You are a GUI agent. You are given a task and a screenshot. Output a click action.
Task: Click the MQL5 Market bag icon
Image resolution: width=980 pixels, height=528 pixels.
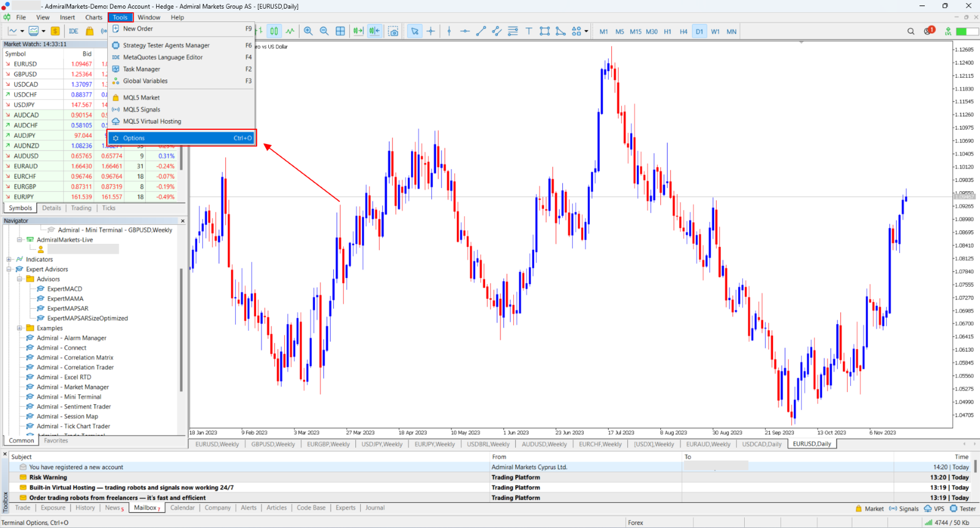pos(89,31)
